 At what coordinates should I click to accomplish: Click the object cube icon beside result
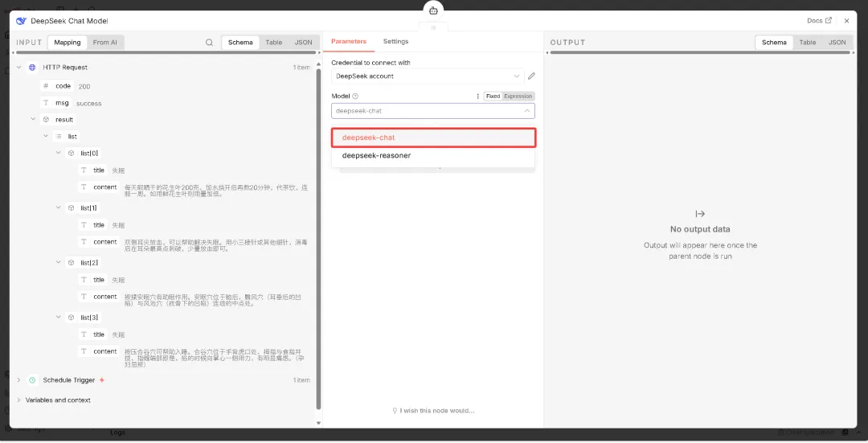click(x=46, y=120)
